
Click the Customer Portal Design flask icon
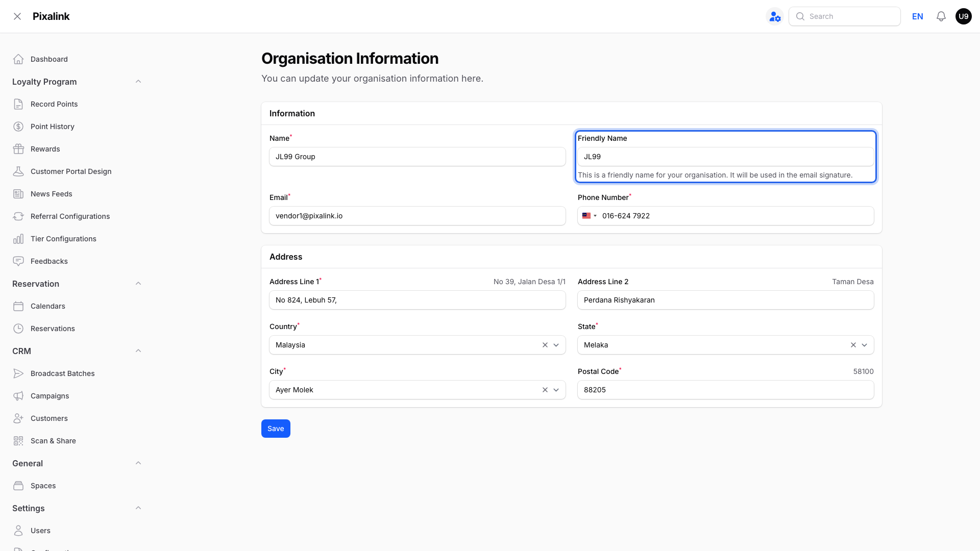click(x=18, y=171)
